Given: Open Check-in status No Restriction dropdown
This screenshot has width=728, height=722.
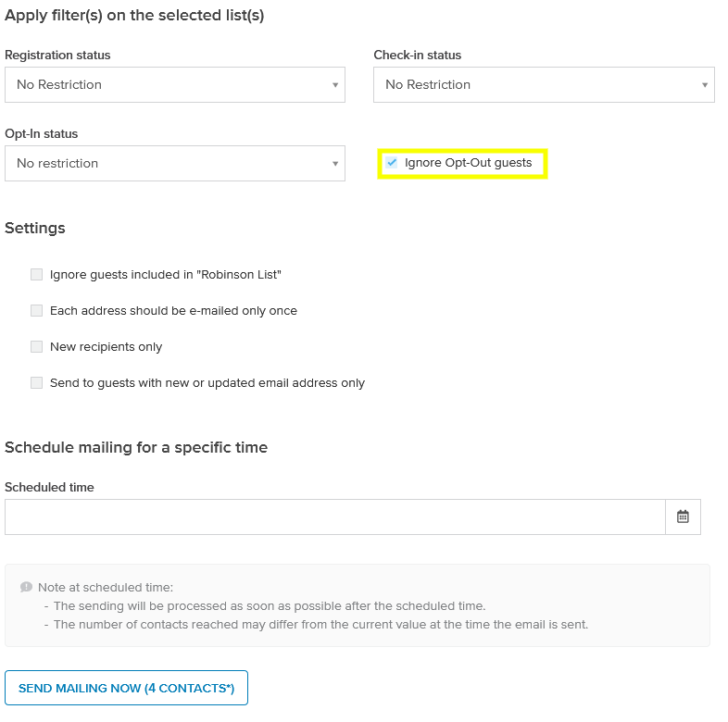Looking at the screenshot, I should click(544, 84).
